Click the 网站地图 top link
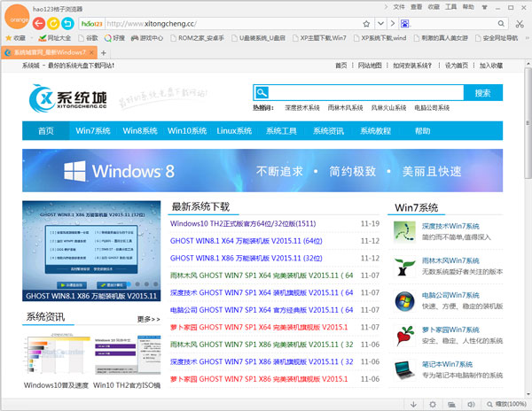The image size is (532, 411). coord(370,66)
